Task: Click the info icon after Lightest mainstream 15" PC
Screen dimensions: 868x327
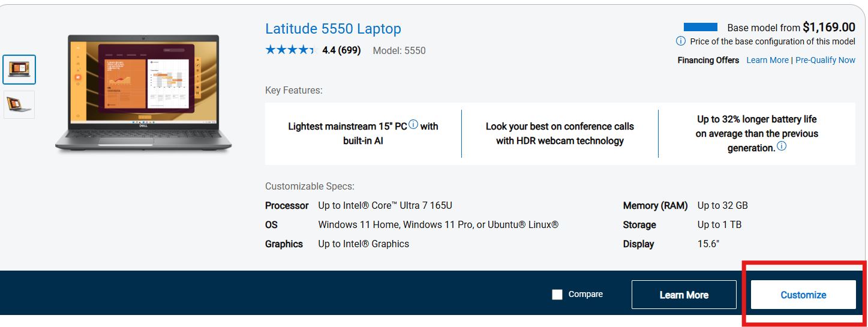Action: click(413, 125)
